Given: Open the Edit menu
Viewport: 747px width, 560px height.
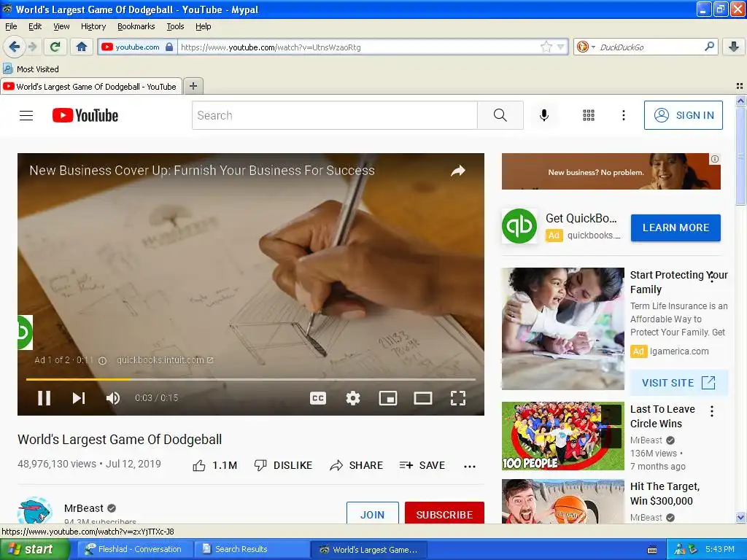Looking at the screenshot, I should [35, 26].
